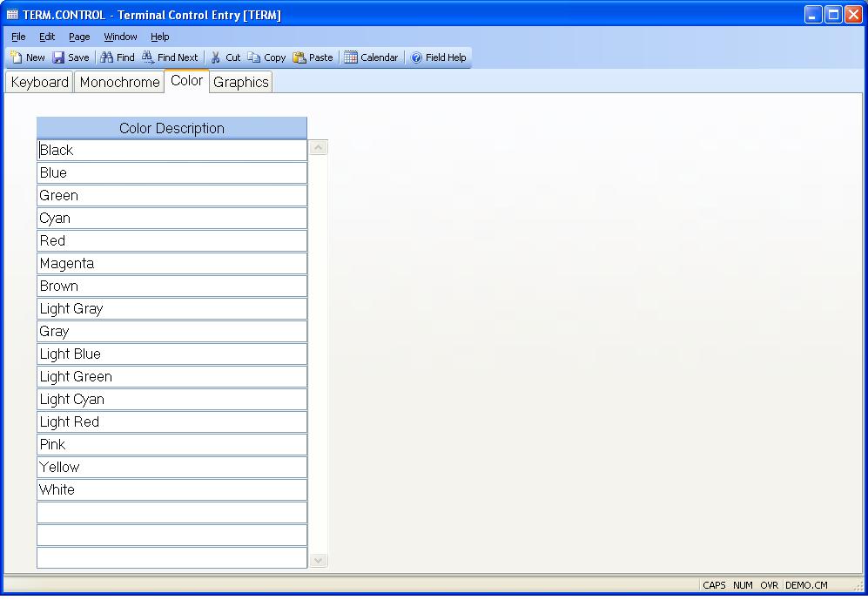The height and width of the screenshot is (600, 868).
Task: Switch to the Monochrome tab
Action: (x=119, y=82)
